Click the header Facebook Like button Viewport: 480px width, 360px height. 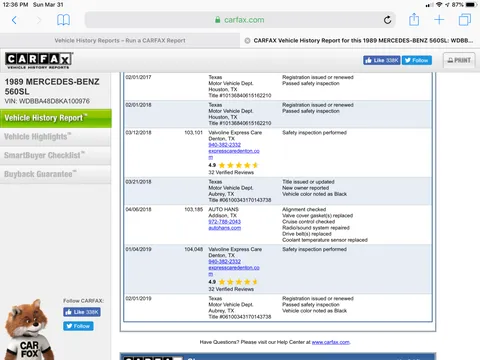pyautogui.click(x=382, y=60)
